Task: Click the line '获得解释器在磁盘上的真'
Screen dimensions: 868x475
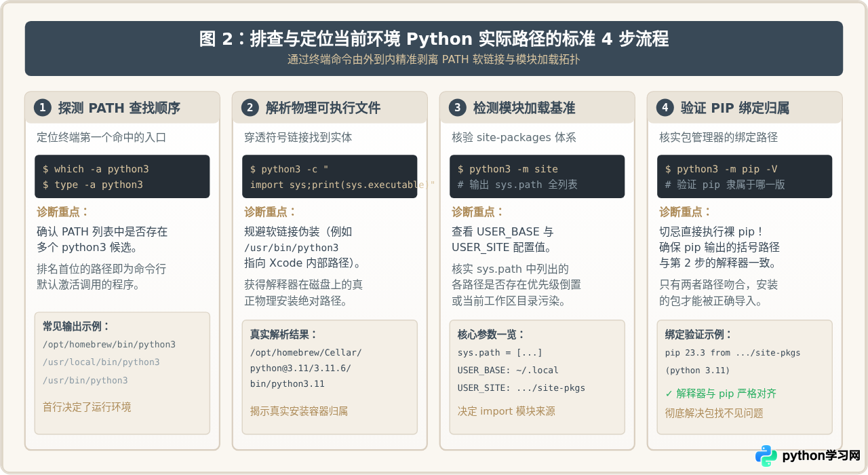Action: pos(304,284)
